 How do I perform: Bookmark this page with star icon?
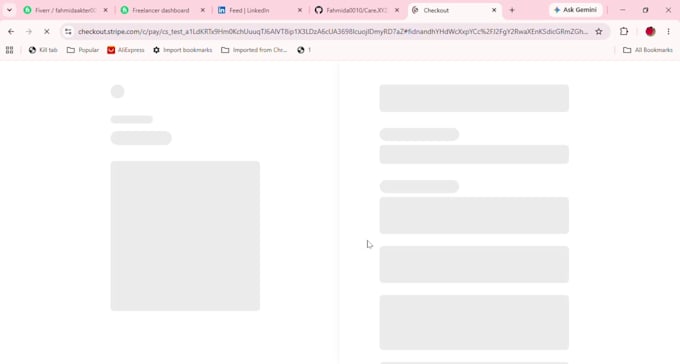pyautogui.click(x=599, y=31)
